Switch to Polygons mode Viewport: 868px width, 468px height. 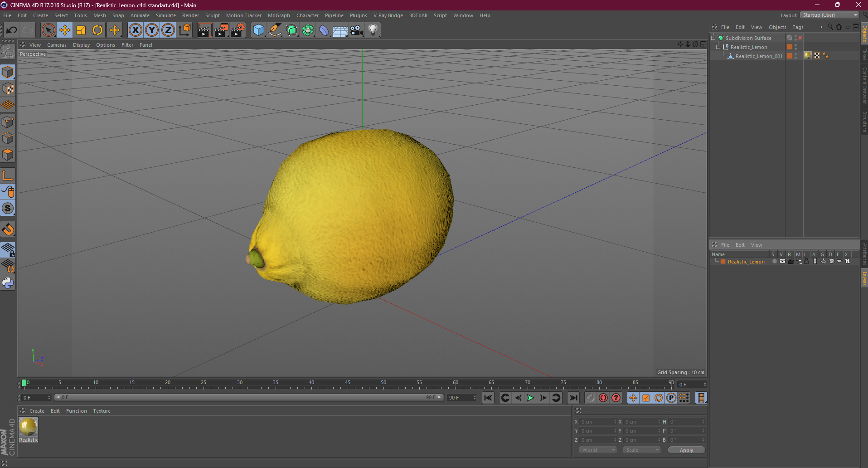point(8,155)
